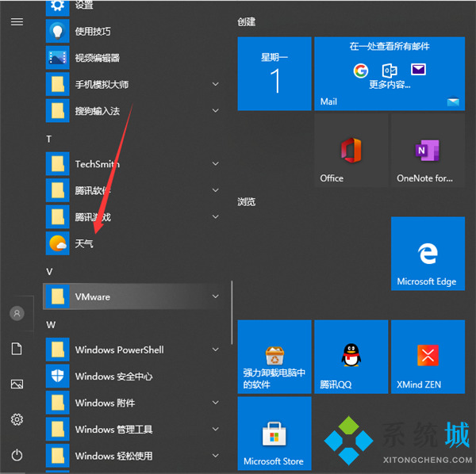Expand the VMware folder chevron
The image size is (476, 474).
[216, 296]
